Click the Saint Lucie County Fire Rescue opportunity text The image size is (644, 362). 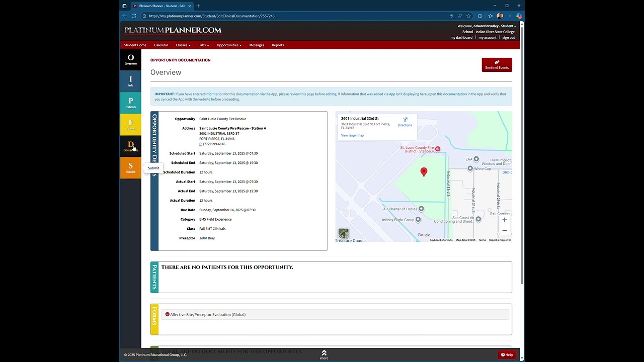click(222, 119)
